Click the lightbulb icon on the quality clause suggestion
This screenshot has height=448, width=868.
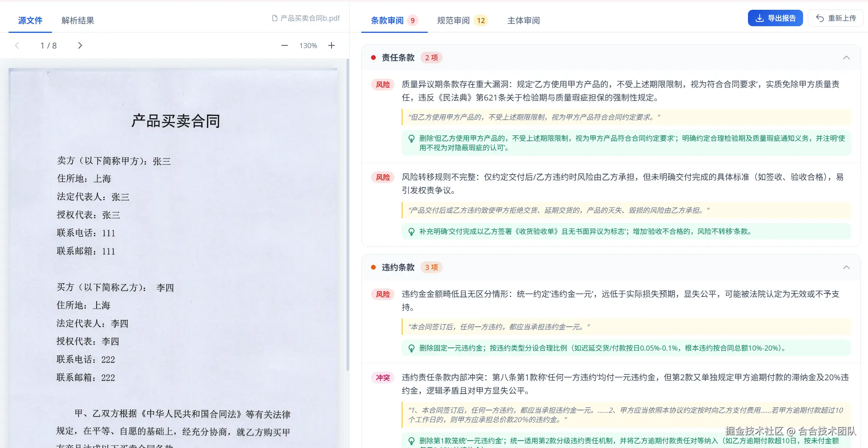[411, 138]
